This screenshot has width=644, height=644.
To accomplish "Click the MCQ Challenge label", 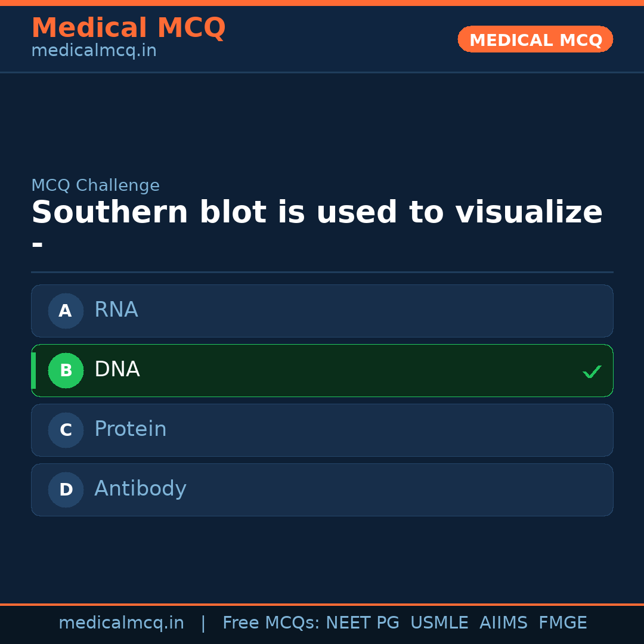I will (95, 185).
